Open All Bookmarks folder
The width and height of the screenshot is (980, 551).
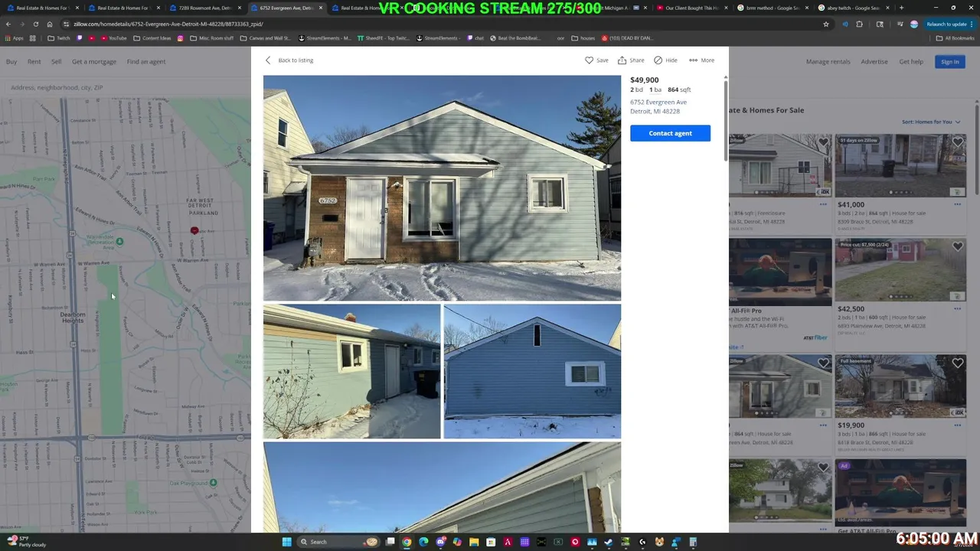(955, 37)
